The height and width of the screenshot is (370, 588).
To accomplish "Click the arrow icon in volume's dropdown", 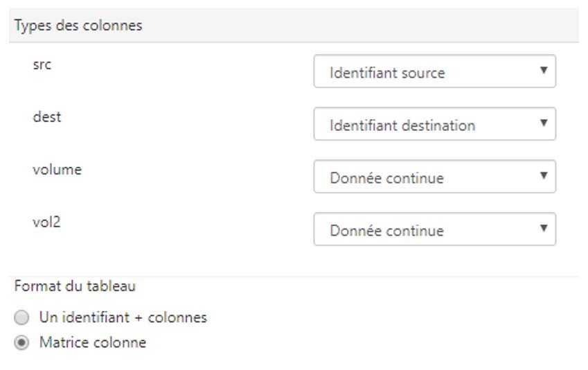I will 544,175.
